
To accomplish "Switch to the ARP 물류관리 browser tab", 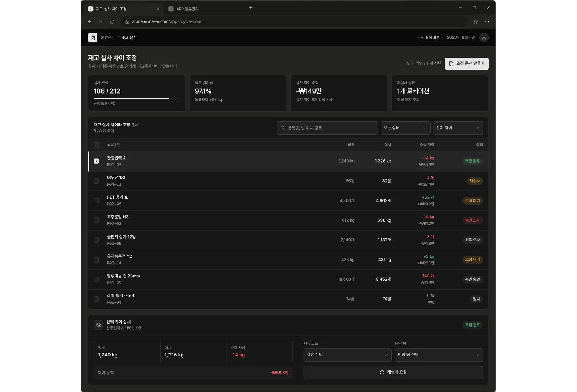I will pyautogui.click(x=204, y=9).
